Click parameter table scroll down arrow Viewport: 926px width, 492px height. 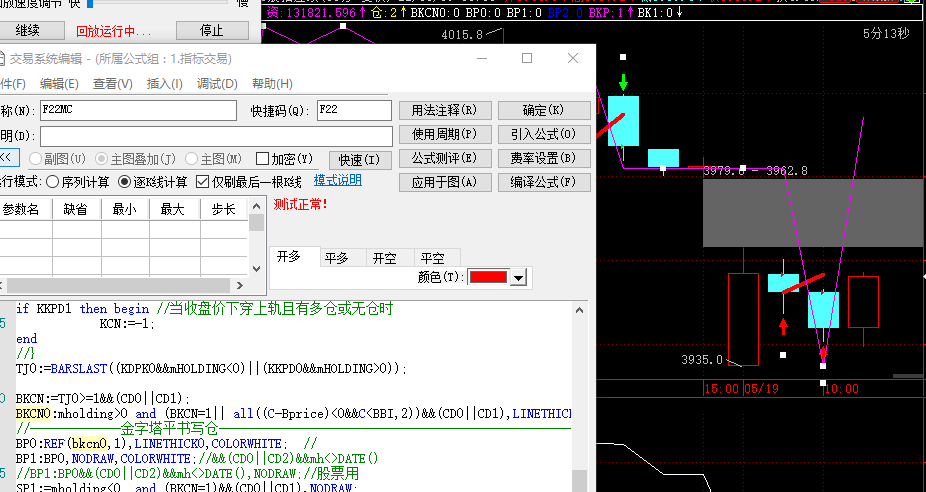[256, 269]
